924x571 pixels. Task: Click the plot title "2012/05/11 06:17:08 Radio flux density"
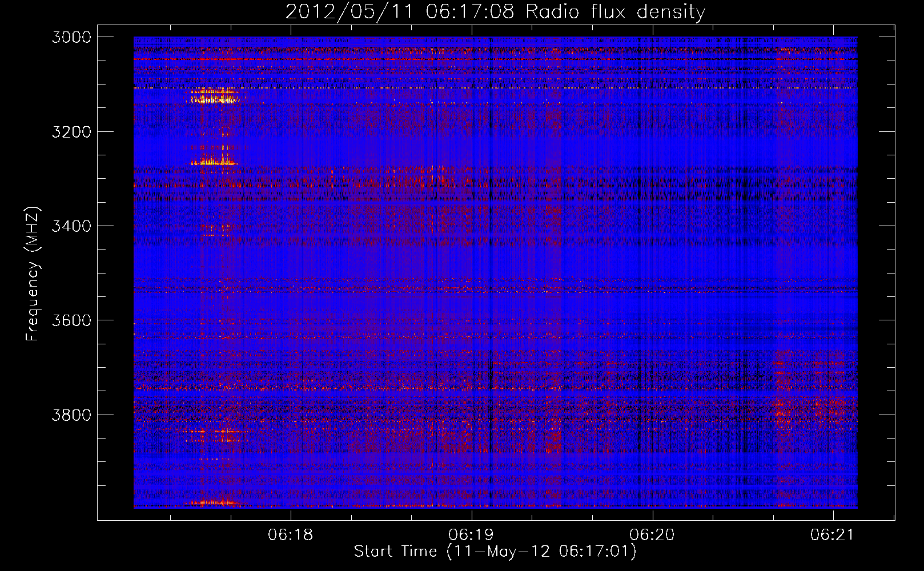pyautogui.click(x=495, y=12)
